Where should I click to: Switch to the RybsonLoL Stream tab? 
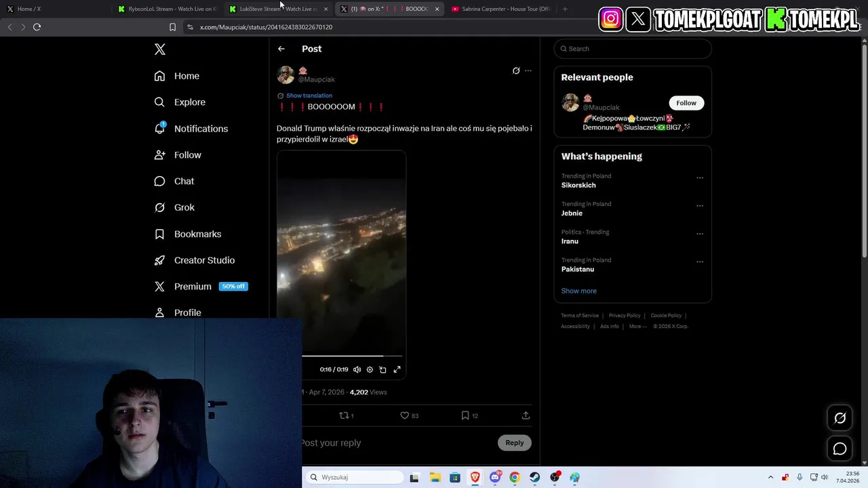[167, 9]
